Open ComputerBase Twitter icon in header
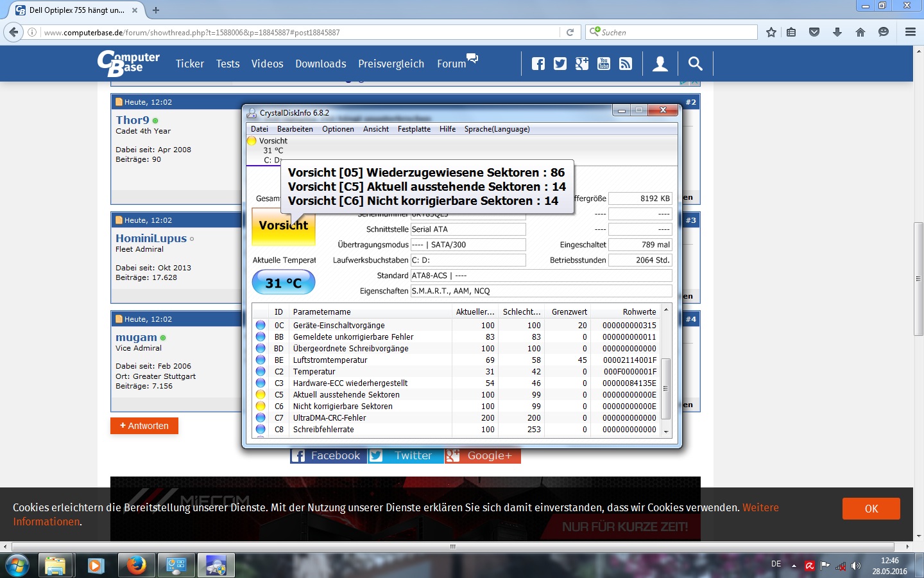 click(560, 64)
